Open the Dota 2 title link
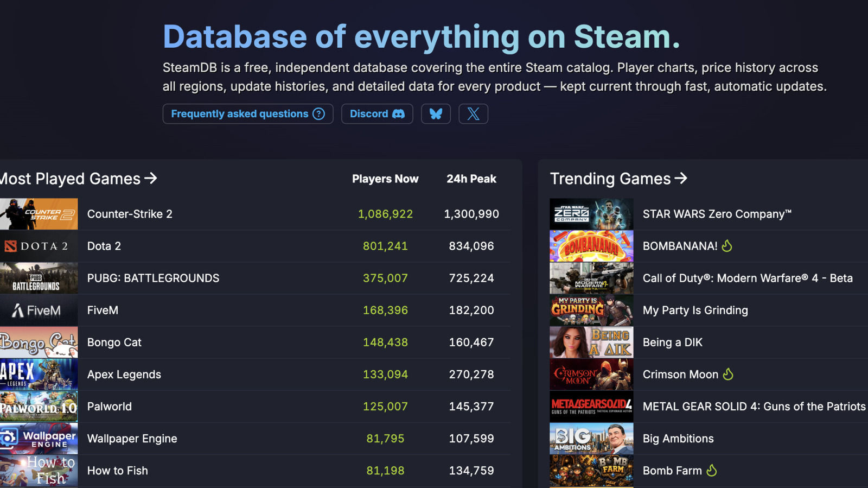 [x=104, y=246]
